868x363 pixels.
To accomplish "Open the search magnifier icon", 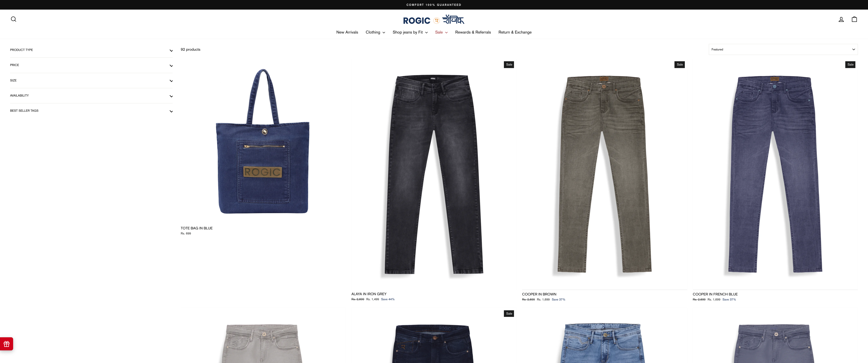I will point(13,19).
